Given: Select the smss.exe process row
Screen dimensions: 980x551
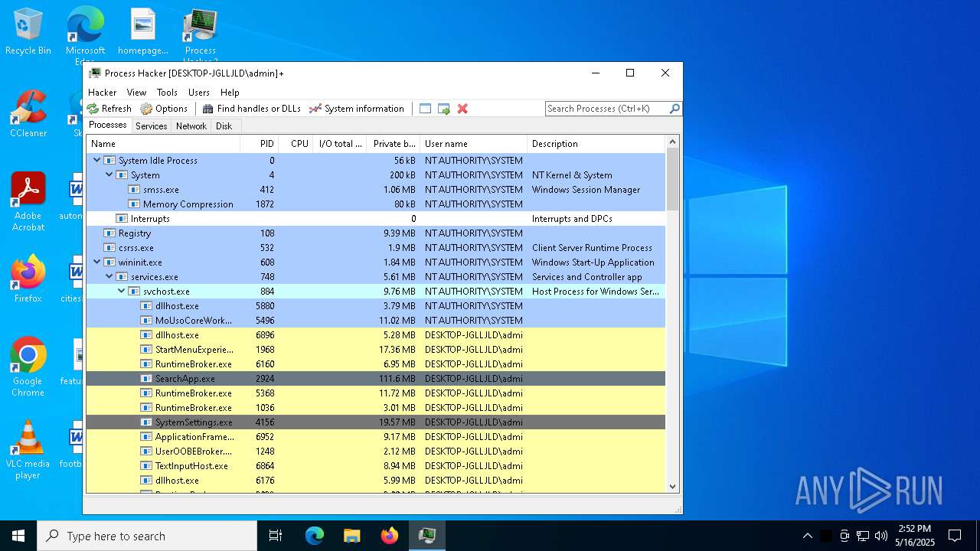Looking at the screenshot, I should 376,190.
